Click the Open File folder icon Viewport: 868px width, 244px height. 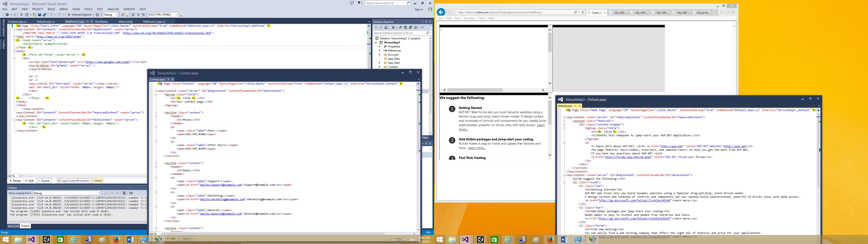[35, 15]
